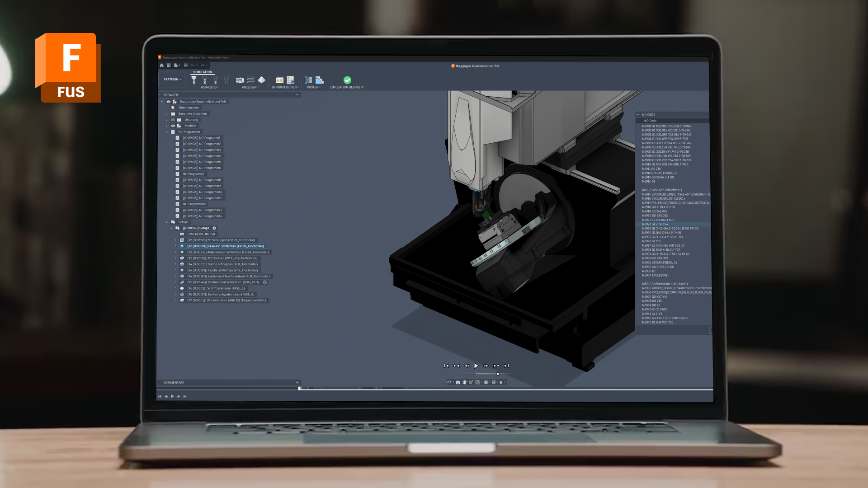Collapse the Setups node
Viewport: 868px width, 488px height.
click(x=167, y=222)
